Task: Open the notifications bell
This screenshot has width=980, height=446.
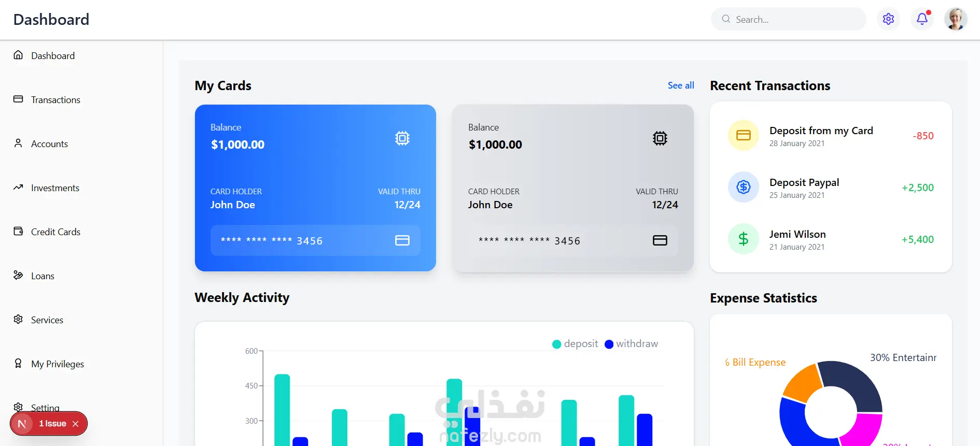Action: (x=922, y=19)
